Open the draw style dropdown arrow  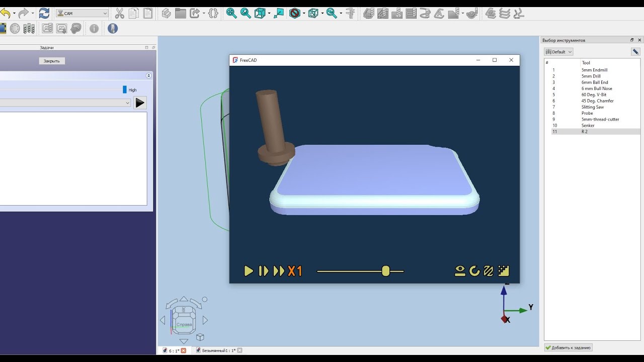tap(269, 14)
